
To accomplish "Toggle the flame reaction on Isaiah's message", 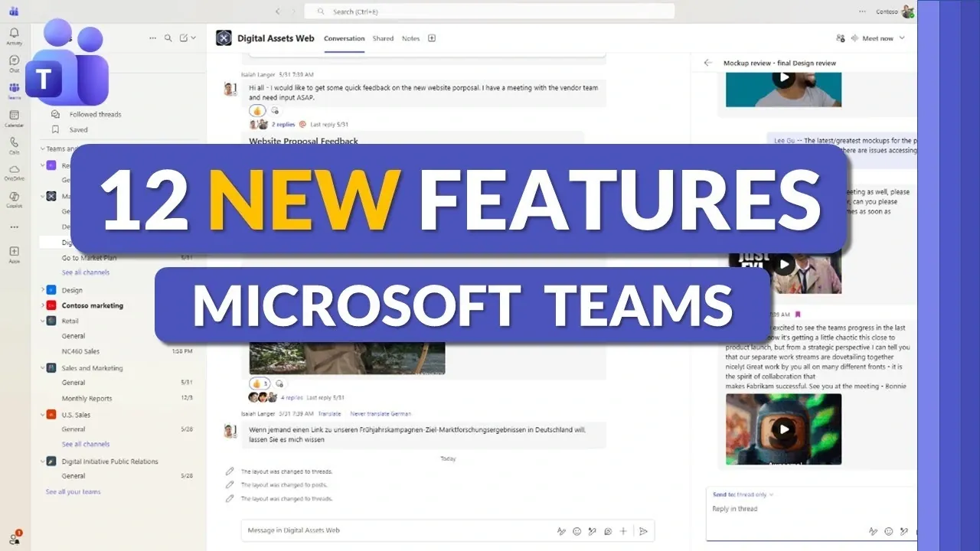I will point(258,110).
